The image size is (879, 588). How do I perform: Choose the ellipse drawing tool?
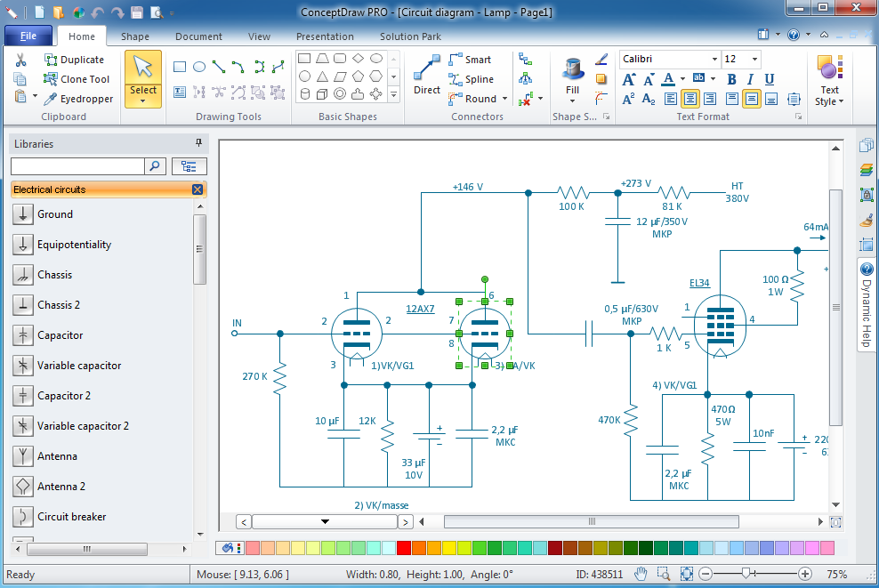point(199,67)
